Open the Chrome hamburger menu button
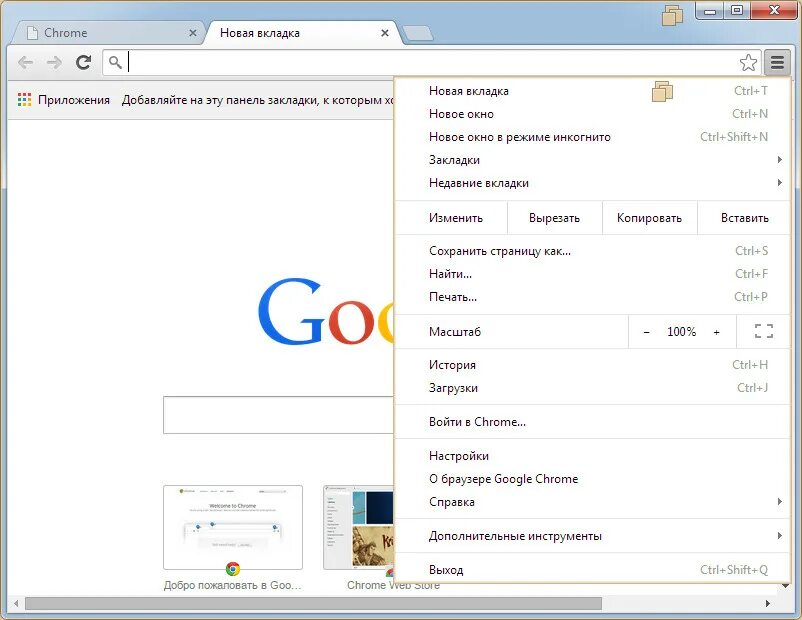The height and width of the screenshot is (620, 802). coord(777,62)
